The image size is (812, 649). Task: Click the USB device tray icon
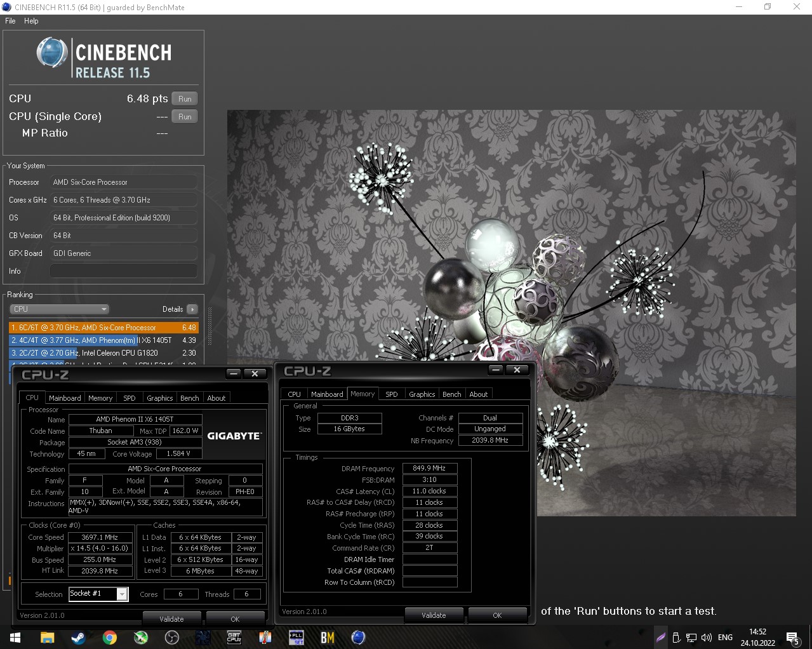pyautogui.click(x=677, y=638)
